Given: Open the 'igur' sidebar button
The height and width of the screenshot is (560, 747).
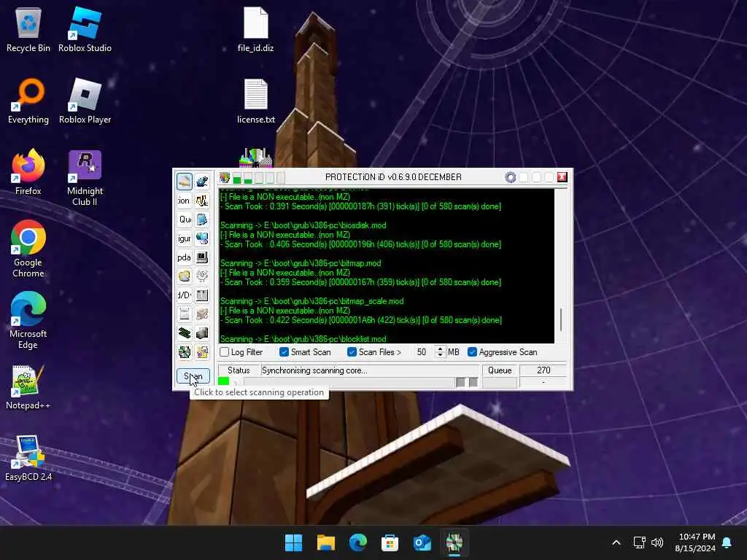Looking at the screenshot, I should coord(185,238).
